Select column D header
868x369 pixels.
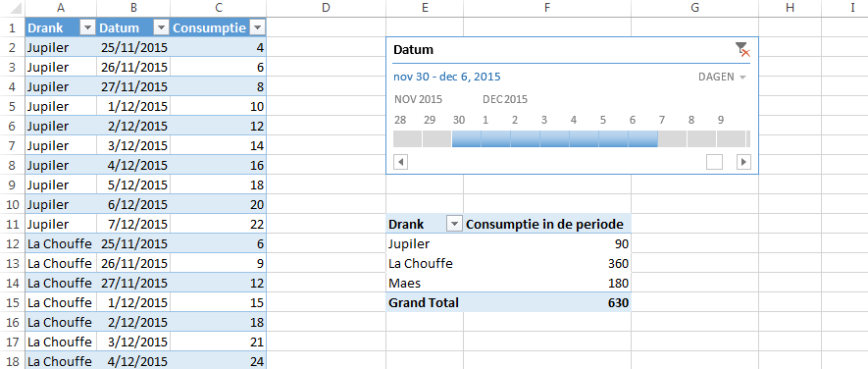click(x=326, y=8)
